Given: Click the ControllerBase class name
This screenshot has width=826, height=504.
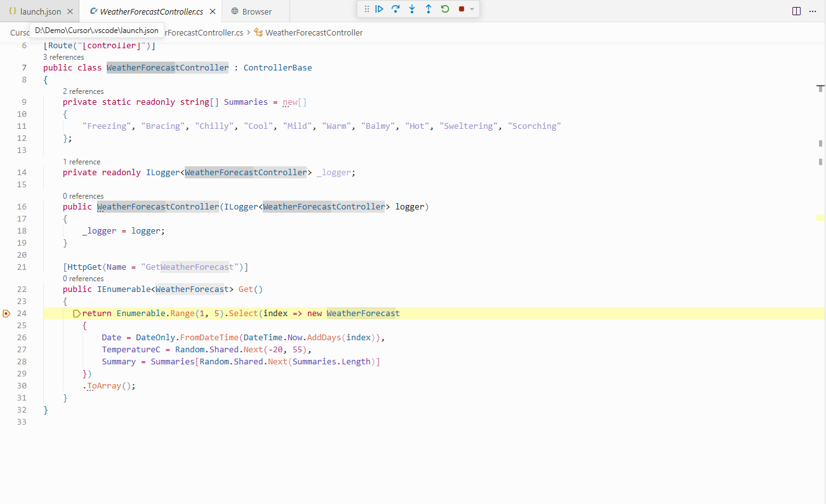Looking at the screenshot, I should pos(277,68).
